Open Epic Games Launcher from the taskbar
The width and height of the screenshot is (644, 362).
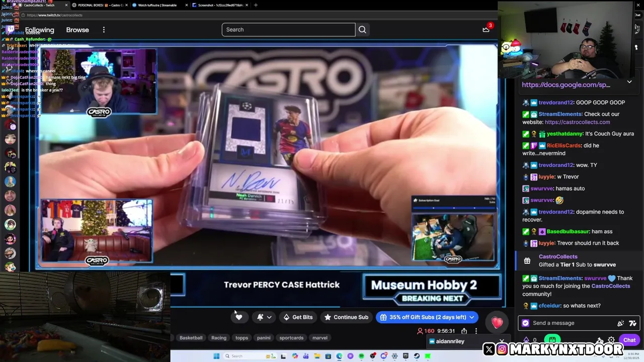pos(406,356)
